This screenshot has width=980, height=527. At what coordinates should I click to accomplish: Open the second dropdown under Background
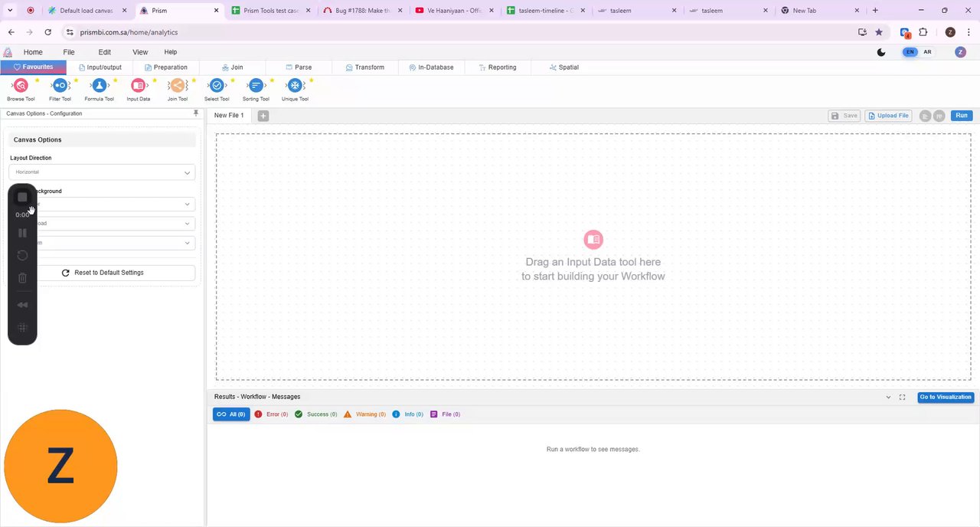pyautogui.click(x=102, y=224)
